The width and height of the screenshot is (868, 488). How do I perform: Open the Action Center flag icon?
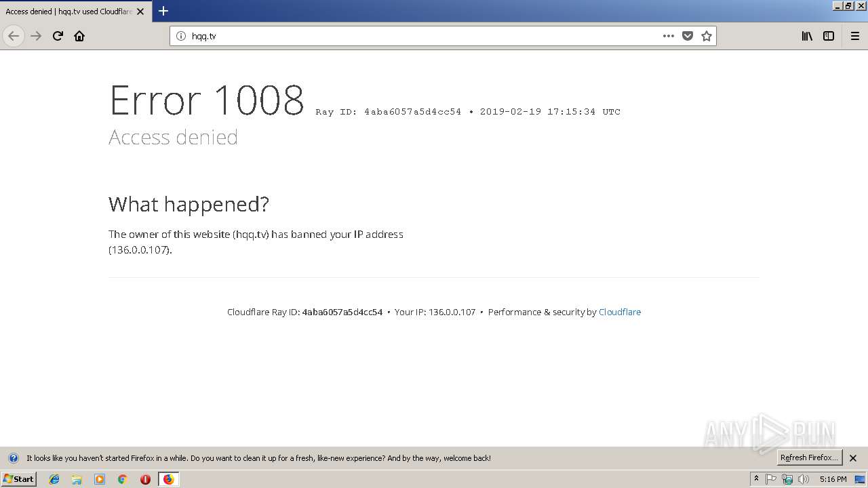click(x=771, y=479)
